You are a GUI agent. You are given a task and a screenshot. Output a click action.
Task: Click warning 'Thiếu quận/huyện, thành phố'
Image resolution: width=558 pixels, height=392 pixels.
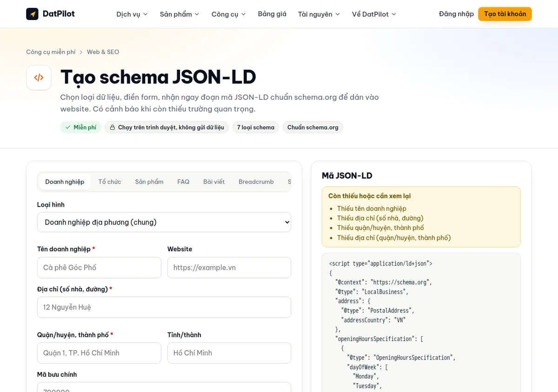380,228
